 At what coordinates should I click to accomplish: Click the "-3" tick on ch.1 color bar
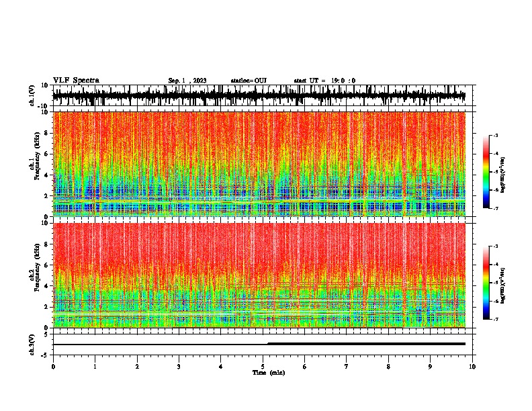coord(496,136)
